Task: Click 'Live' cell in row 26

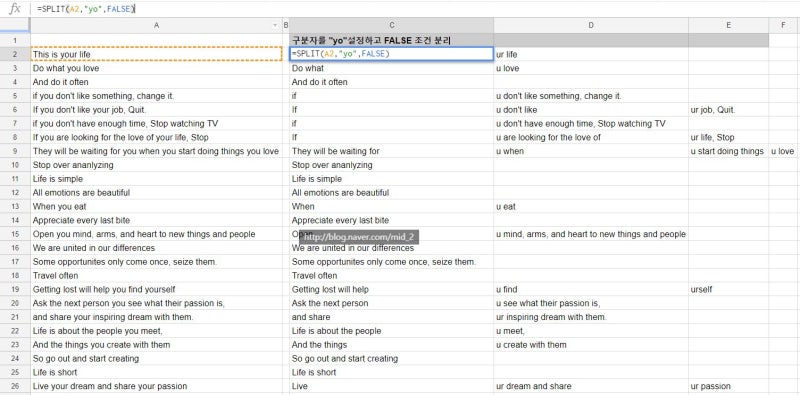Action: [391, 386]
